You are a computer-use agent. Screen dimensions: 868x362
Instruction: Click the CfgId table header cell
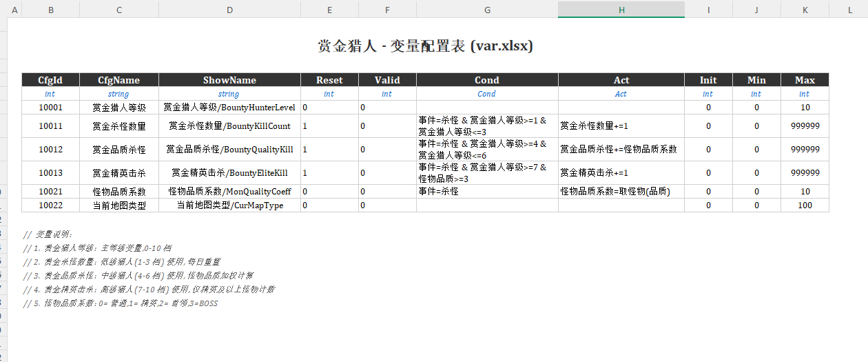click(x=51, y=80)
